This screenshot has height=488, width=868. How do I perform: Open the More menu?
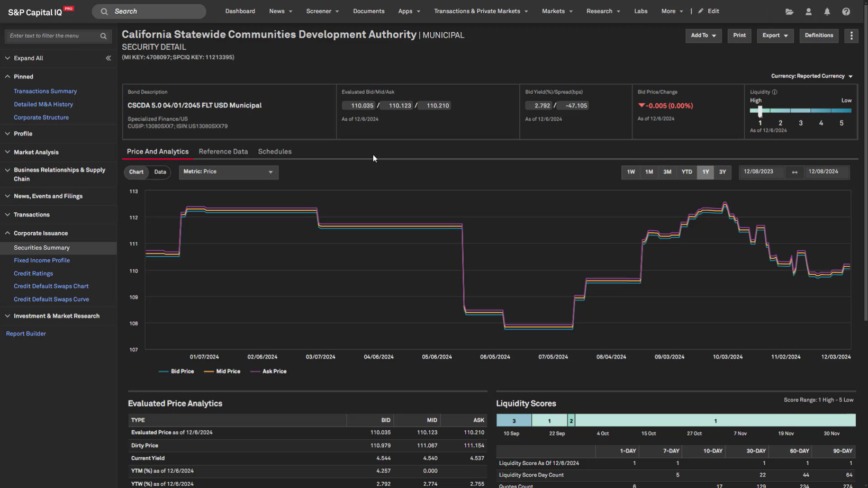[x=672, y=11]
